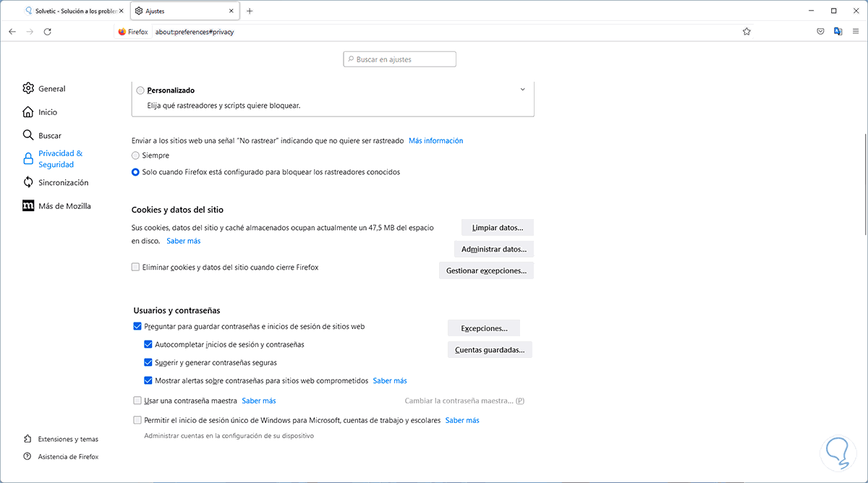Check Usar una contraseña maestra
The height and width of the screenshot is (483, 868).
(137, 401)
